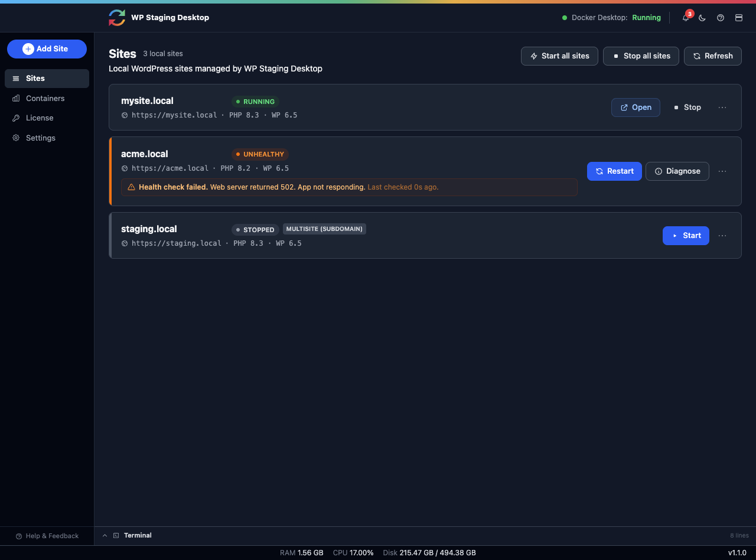The height and width of the screenshot is (560, 756).
Task: Click the RAM 1.56 GB status entry
Action: 302,553
